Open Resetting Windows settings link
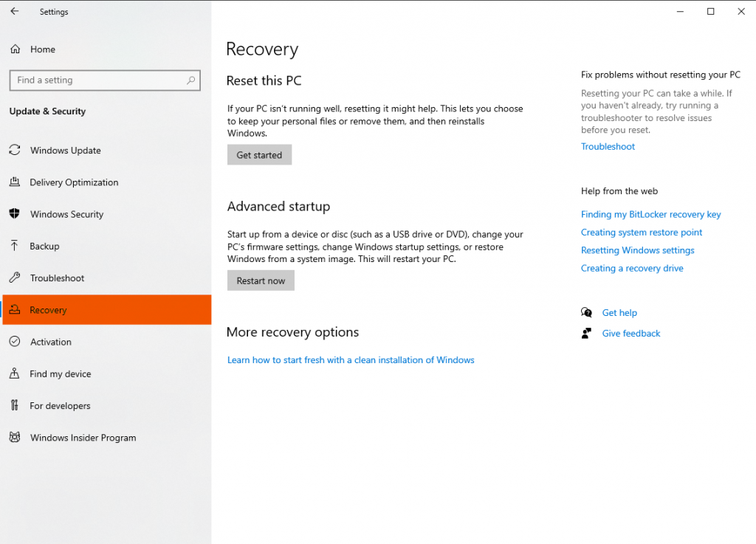This screenshot has width=756, height=544. 637,250
